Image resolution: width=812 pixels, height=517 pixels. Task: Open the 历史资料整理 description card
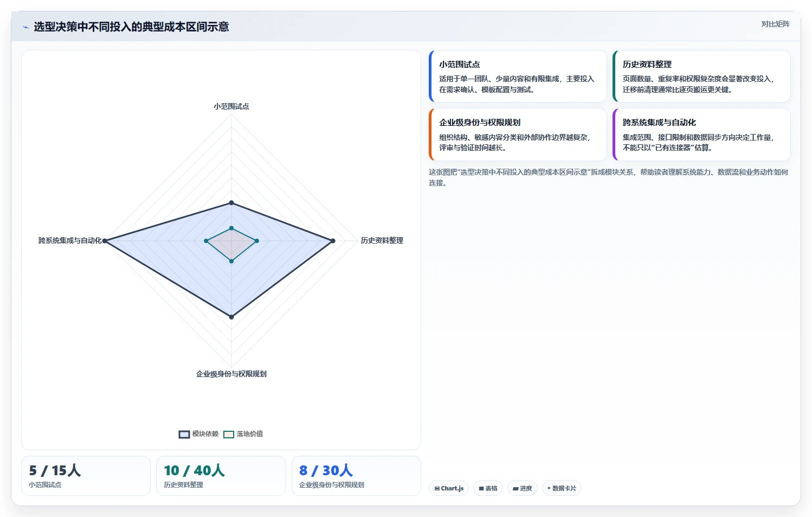click(x=701, y=76)
